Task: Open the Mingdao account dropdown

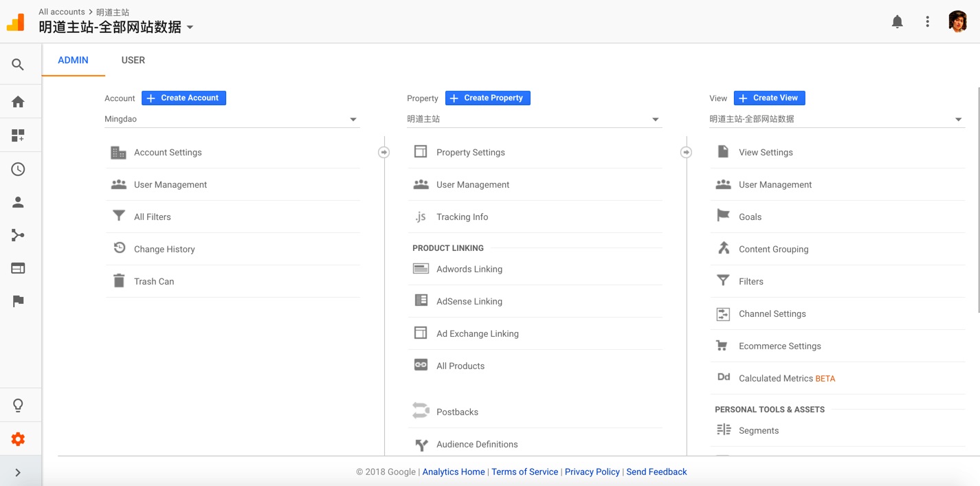Action: tap(232, 119)
